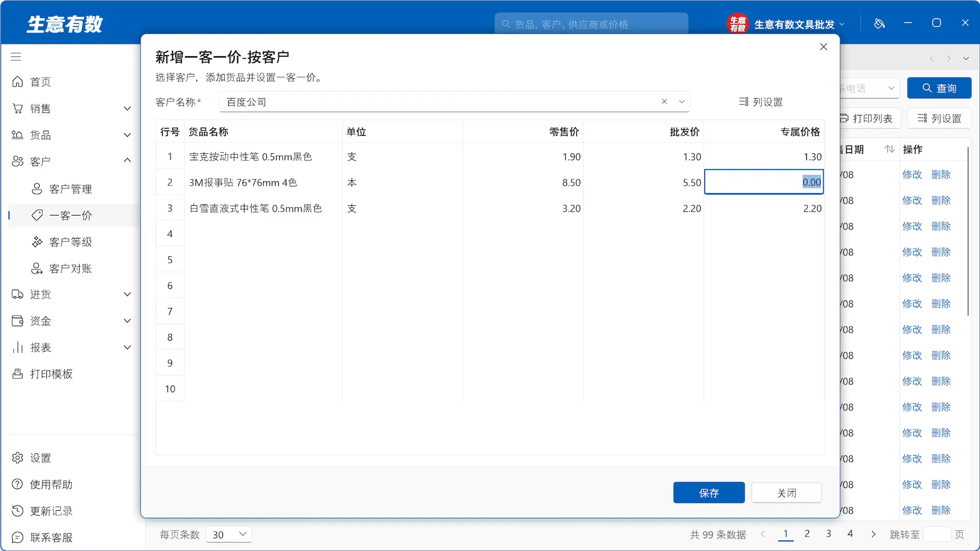Click the theme skin icon in title bar

tap(879, 23)
